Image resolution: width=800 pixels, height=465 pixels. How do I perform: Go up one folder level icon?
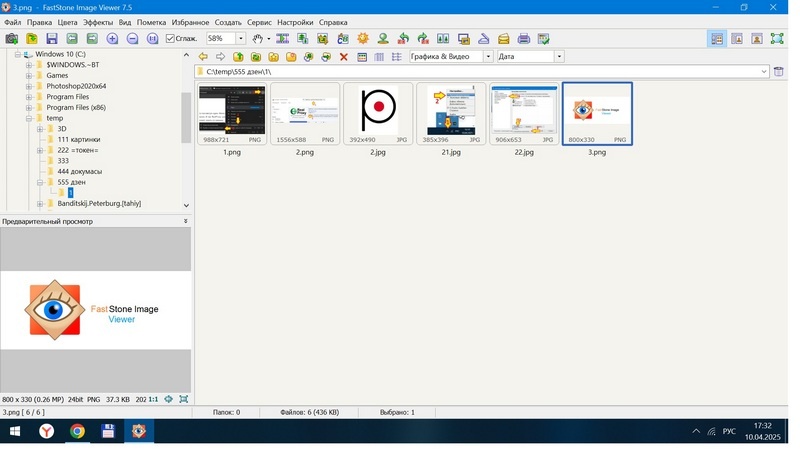click(x=238, y=57)
